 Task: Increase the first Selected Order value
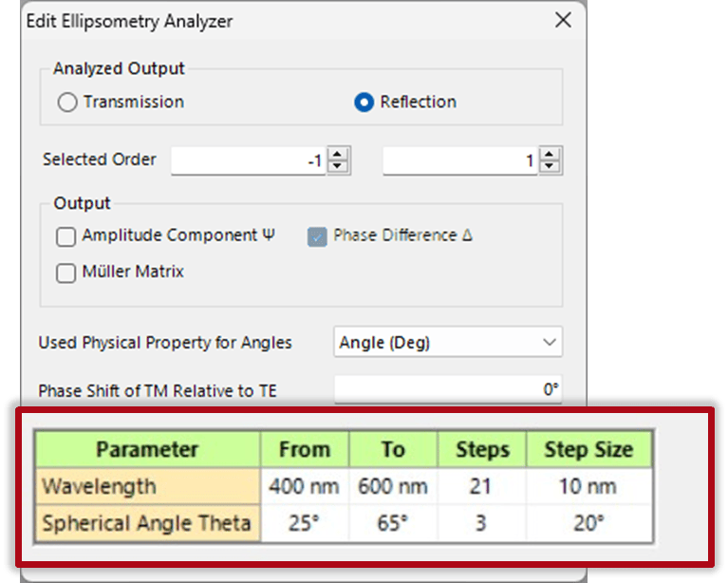pyautogui.click(x=339, y=155)
